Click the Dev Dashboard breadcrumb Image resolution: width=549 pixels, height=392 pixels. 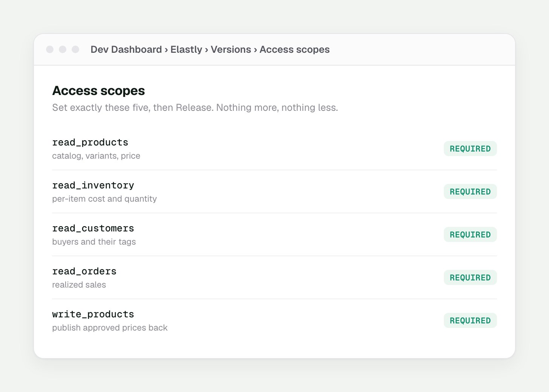pyautogui.click(x=126, y=49)
